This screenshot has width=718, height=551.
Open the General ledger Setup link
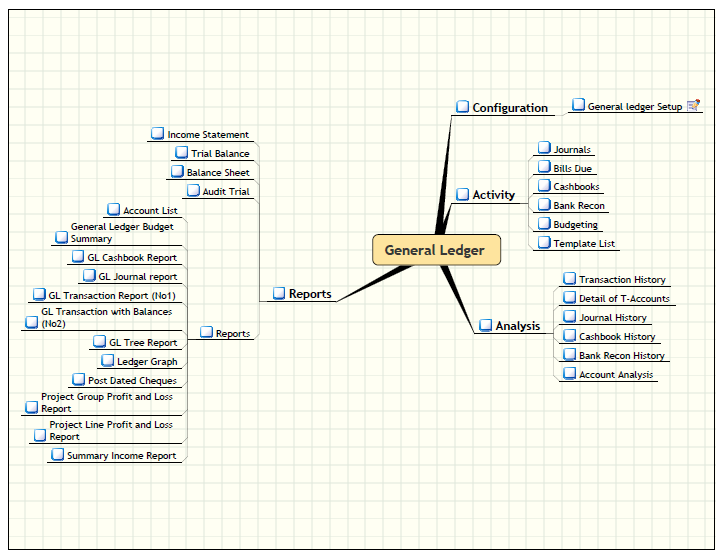[634, 106]
